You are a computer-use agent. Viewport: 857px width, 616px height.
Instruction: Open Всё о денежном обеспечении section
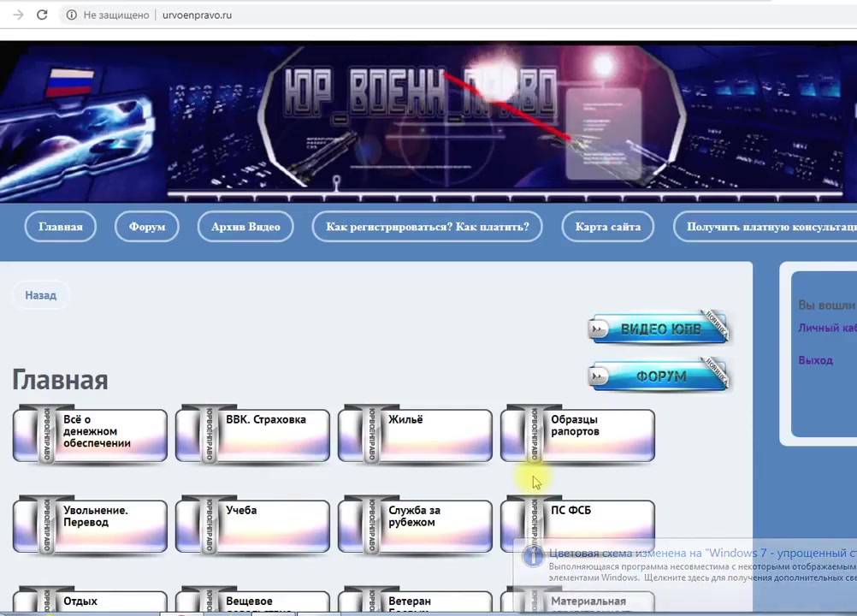[90, 435]
